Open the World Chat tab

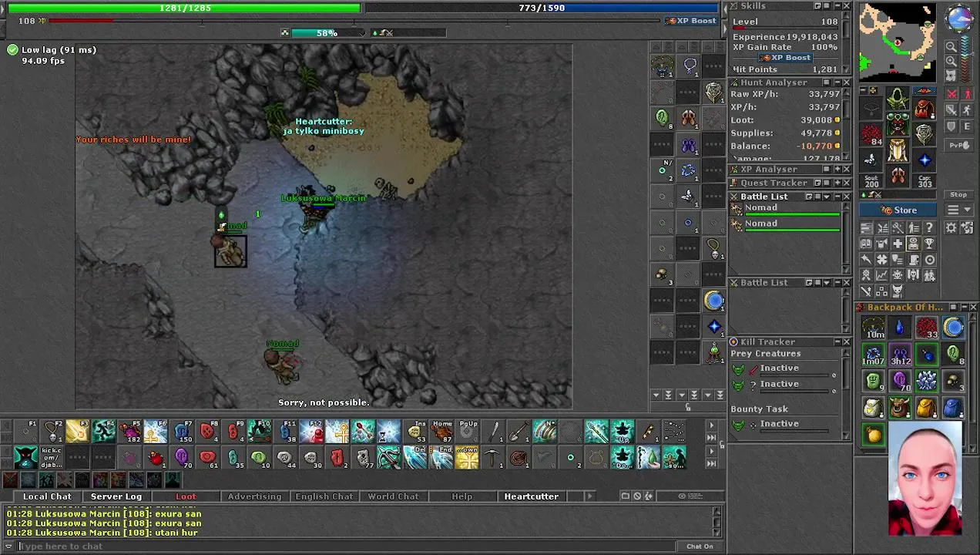[393, 496]
